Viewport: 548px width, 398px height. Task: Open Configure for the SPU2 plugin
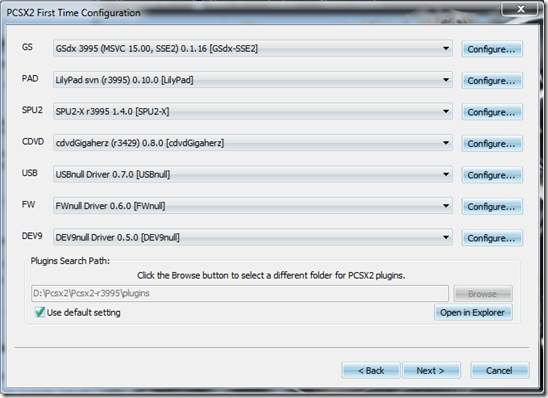[492, 112]
